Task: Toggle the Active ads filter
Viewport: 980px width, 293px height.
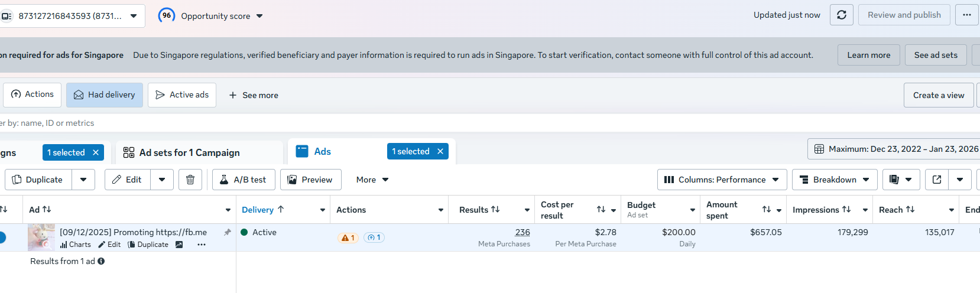Action: (x=182, y=95)
